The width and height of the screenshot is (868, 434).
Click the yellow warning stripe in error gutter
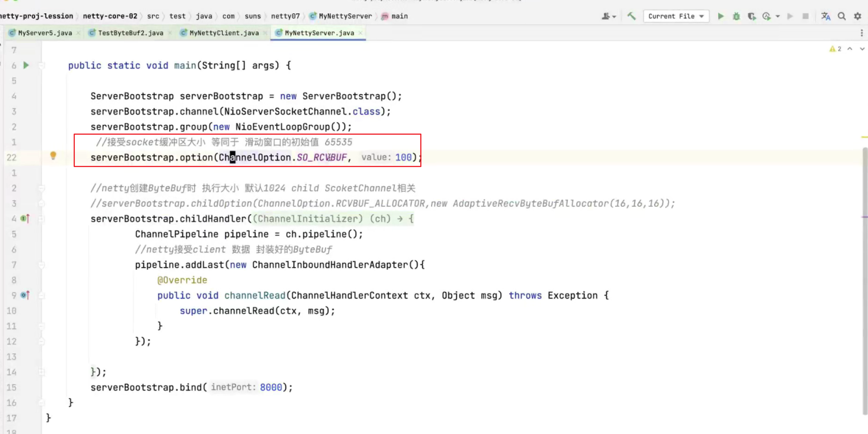tap(864, 137)
